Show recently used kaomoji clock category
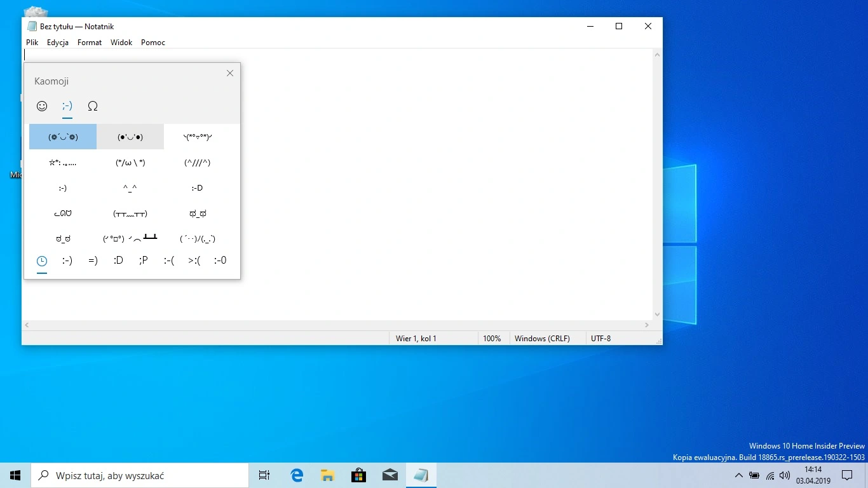The width and height of the screenshot is (868, 488). click(x=42, y=261)
